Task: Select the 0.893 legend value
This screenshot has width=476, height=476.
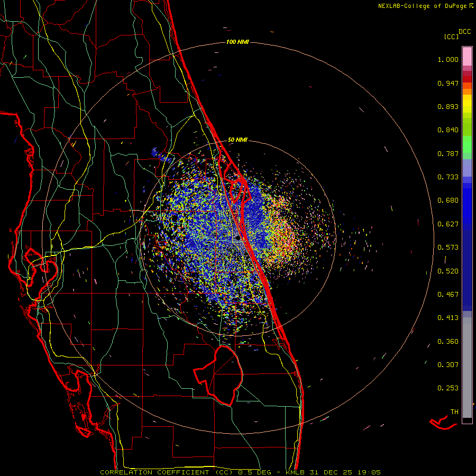Action: (x=448, y=106)
